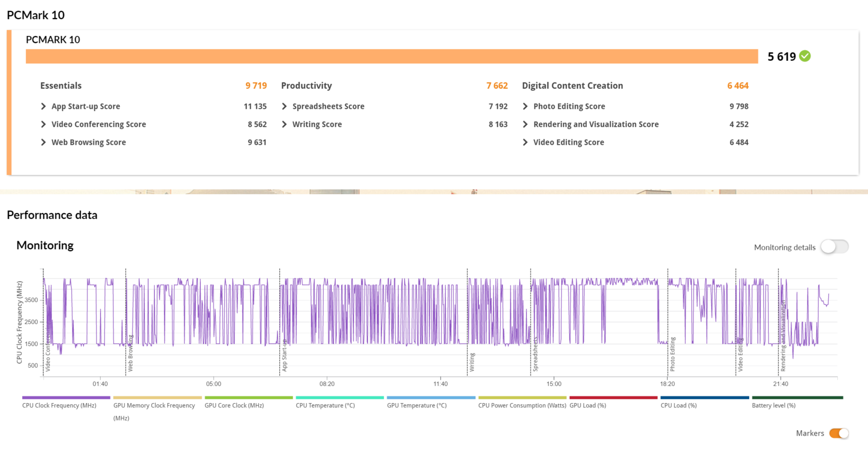Image resolution: width=868 pixels, height=465 pixels.
Task: Expand the Photo Editing Score row
Action: coord(525,106)
